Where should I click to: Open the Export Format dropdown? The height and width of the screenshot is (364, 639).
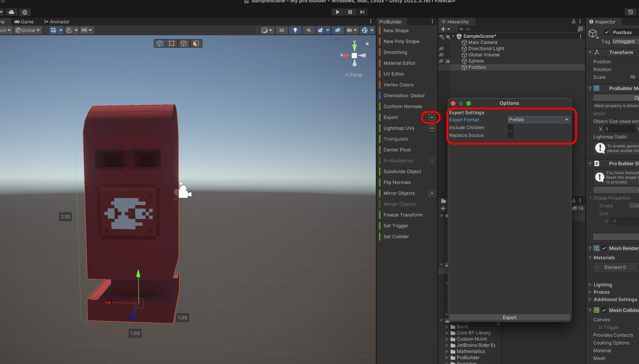point(539,120)
